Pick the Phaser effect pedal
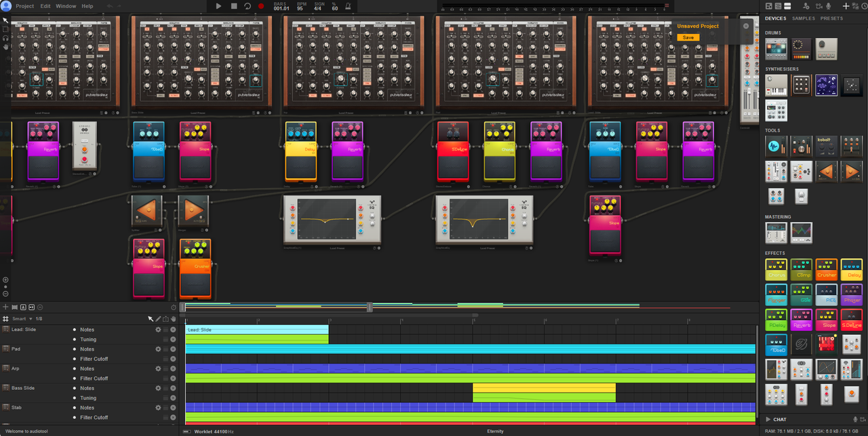Viewport: 868px width, 436px height. (852, 294)
